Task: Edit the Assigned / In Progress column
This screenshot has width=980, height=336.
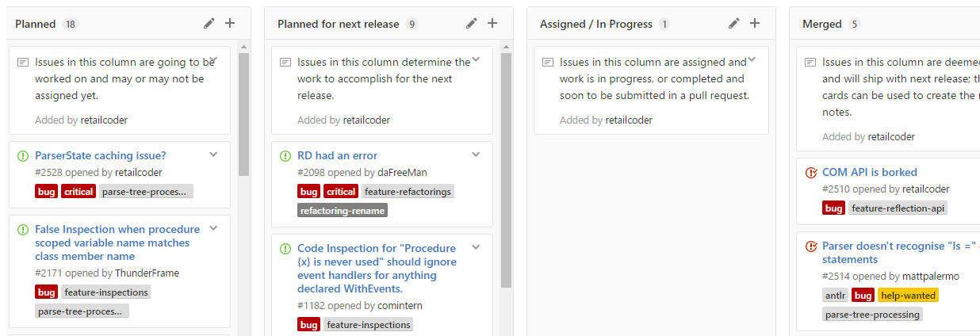Action: click(x=734, y=24)
